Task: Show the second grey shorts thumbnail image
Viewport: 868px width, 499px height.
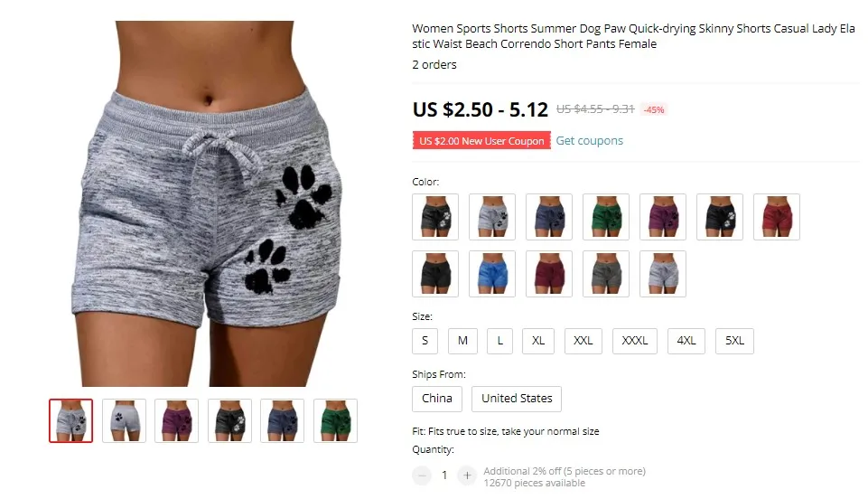Action: click(124, 421)
